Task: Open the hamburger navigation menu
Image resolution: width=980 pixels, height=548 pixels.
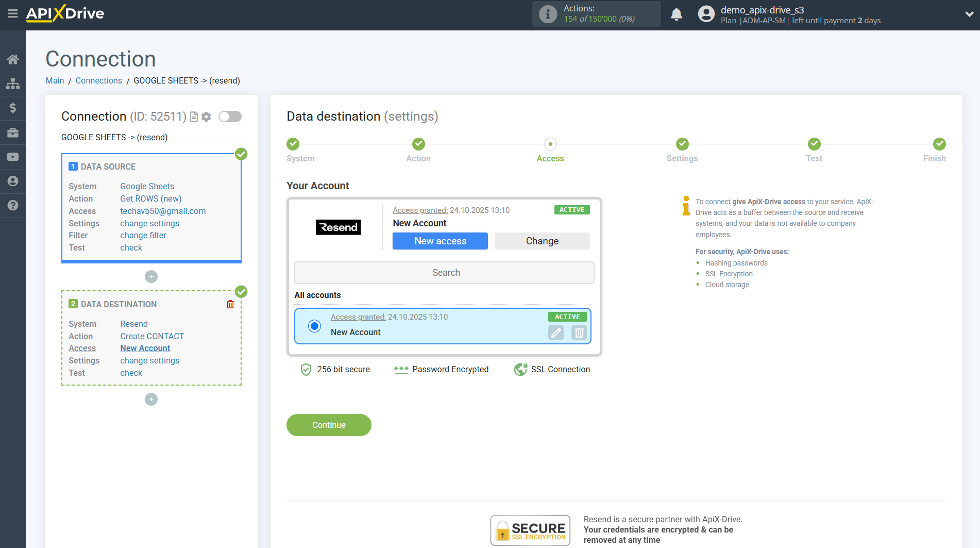Action: pos(13,14)
